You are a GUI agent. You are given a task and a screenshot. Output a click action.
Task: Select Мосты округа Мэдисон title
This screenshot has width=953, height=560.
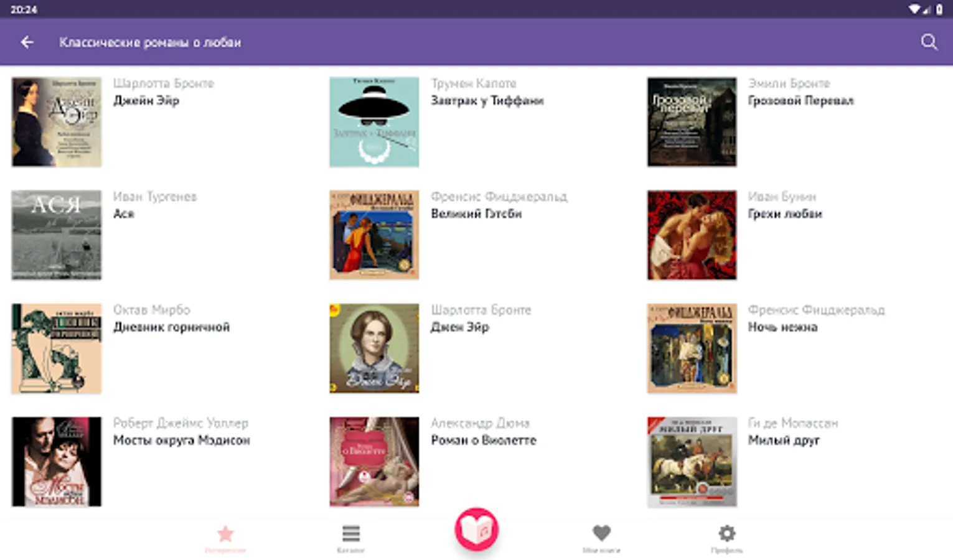coord(181,440)
